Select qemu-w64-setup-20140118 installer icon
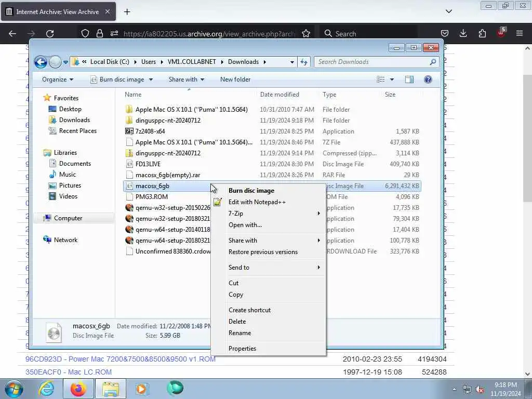This screenshot has width=532, height=399. tap(129, 229)
